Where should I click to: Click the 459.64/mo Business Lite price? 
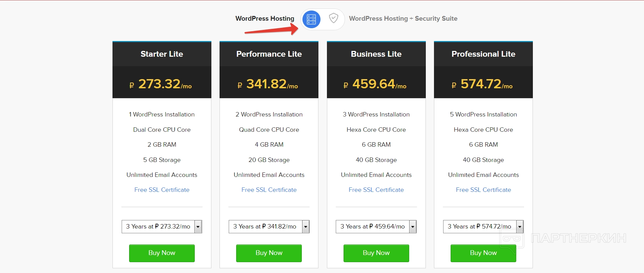pos(376,84)
